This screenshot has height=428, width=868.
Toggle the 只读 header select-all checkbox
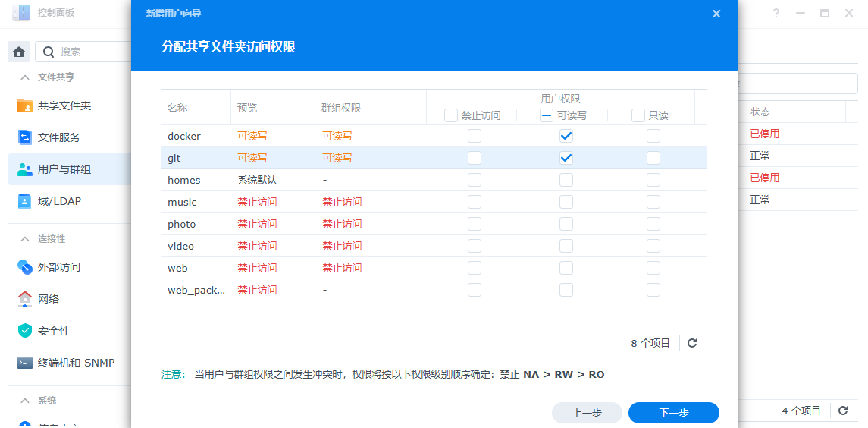[638, 115]
